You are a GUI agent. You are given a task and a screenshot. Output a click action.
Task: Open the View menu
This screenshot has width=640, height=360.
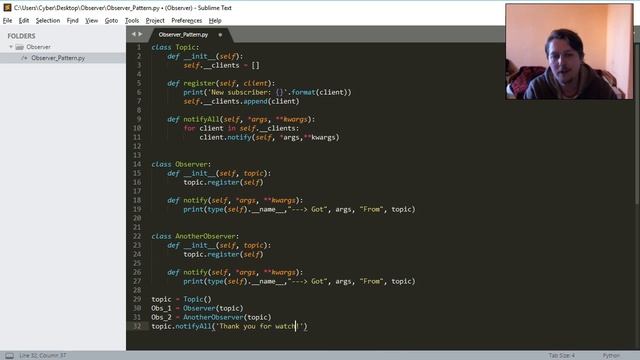pos(91,20)
